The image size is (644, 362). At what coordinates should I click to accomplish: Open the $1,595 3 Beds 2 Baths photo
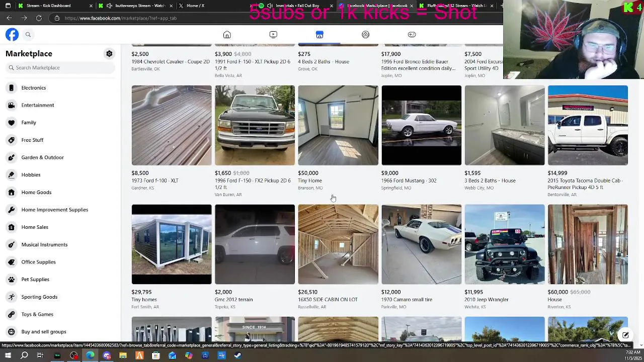coord(505,125)
